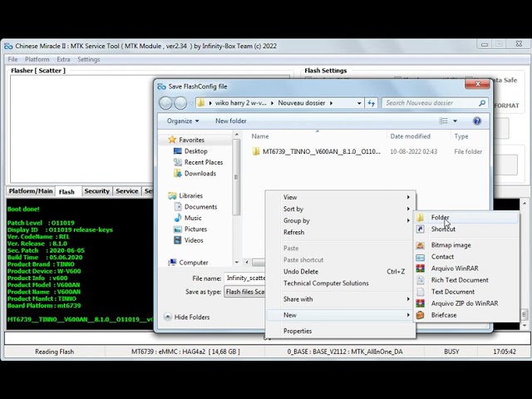Screen dimensions: 532x399
Task: Click navigation pane scroll up arrow
Action: coord(237,135)
